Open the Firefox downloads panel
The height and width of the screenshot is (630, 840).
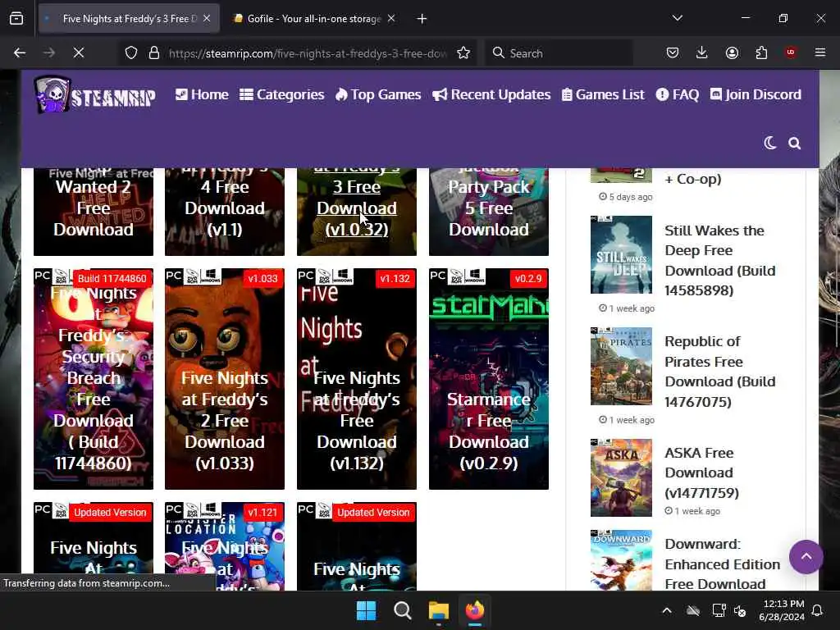702,52
